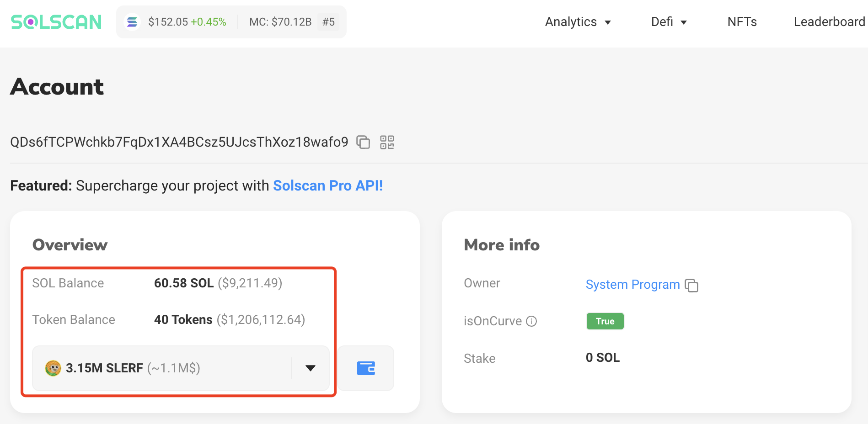Click the 40 Tokens balance value
This screenshot has width=868, height=424.
click(183, 319)
